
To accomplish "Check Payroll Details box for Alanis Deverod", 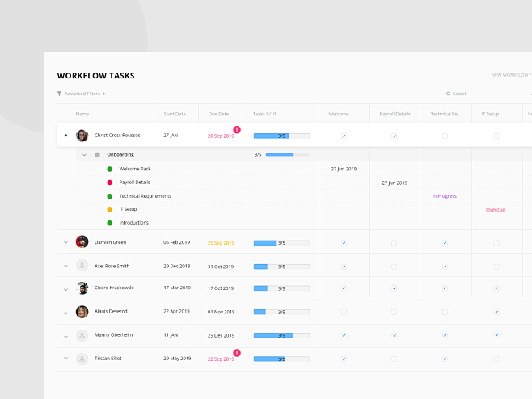I will (394, 312).
